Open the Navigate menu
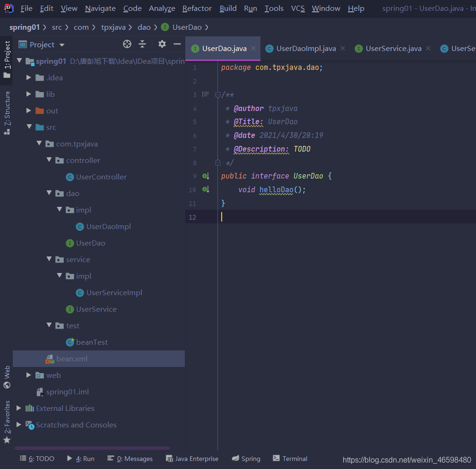Viewport: 476px width, 469px height. (x=100, y=9)
